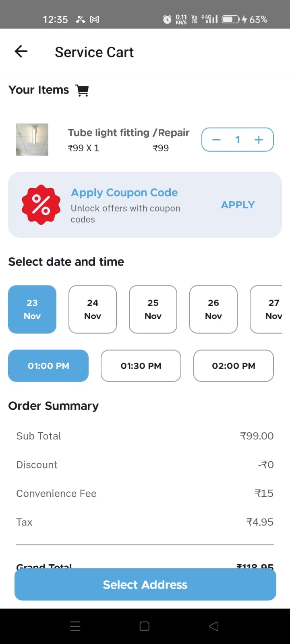Choose the 01:30 PM time slot
Screen dimensions: 290x644
141,365
